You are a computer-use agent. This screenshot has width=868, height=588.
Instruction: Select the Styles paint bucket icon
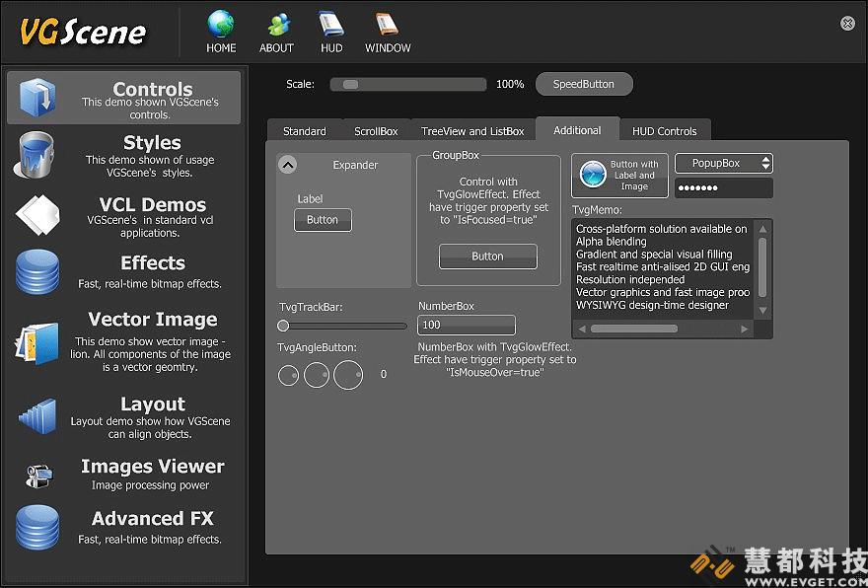point(36,155)
